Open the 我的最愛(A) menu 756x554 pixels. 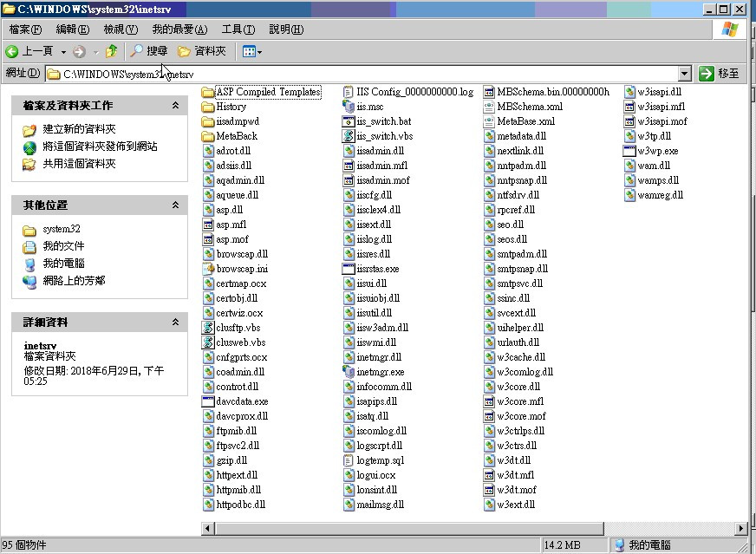click(x=179, y=29)
